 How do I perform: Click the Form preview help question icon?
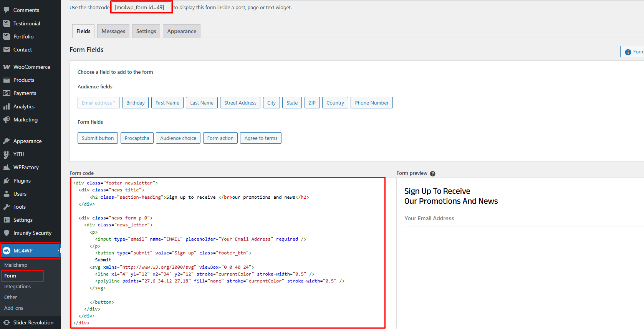coord(433,174)
